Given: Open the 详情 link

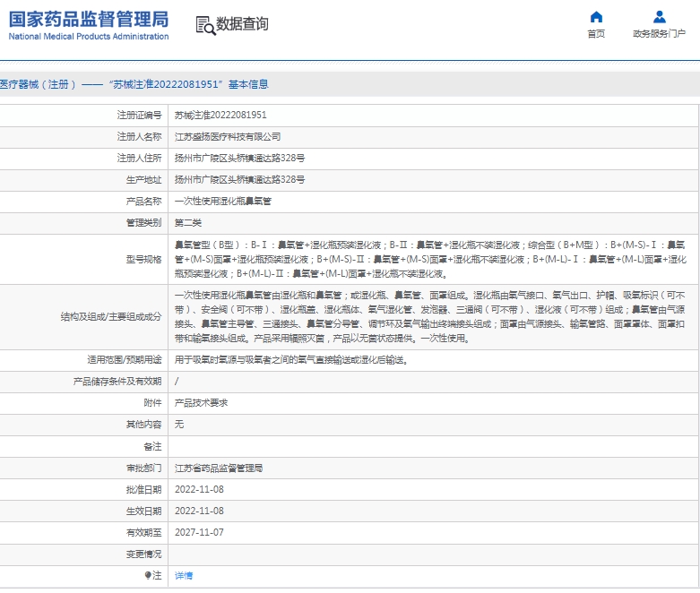Looking at the screenshot, I should [x=184, y=576].
